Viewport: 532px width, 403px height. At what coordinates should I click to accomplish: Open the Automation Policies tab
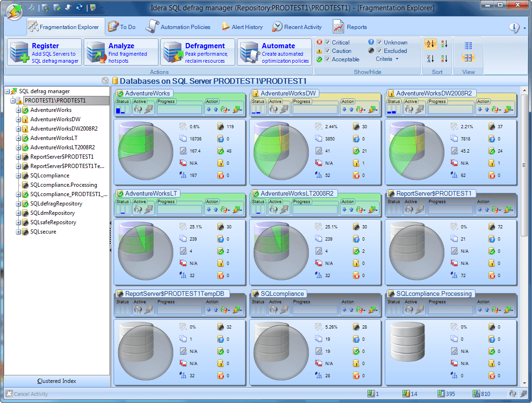pyautogui.click(x=179, y=27)
